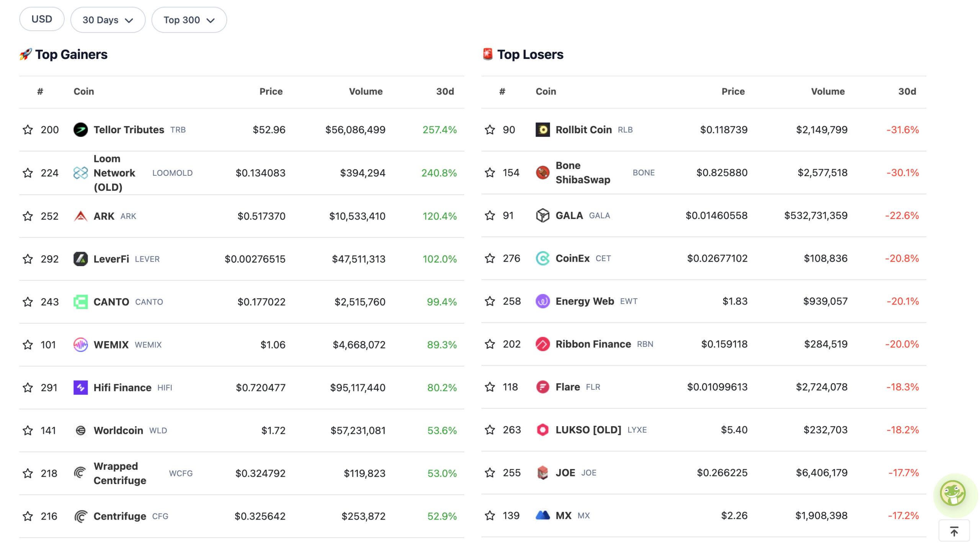Click the Worldcoin logo icon

pyautogui.click(x=80, y=431)
